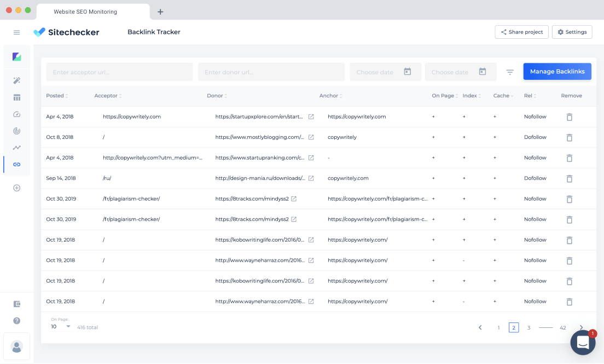The height and width of the screenshot is (364, 604).
Task: Sort table by Posted column
Action: click(x=57, y=96)
